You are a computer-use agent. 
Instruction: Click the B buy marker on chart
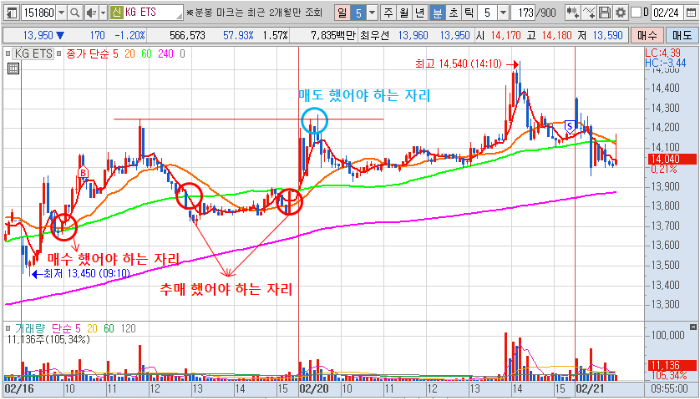83,172
